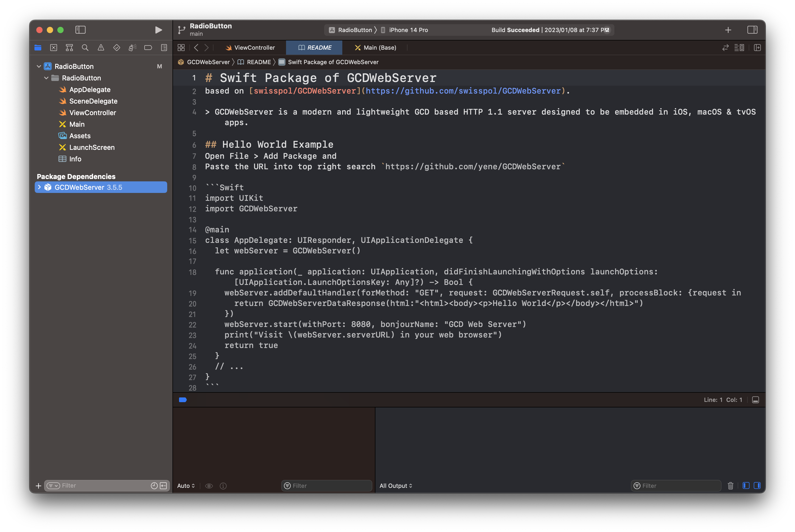Show the Project navigator folder icon
The image size is (795, 532).
[x=38, y=48]
